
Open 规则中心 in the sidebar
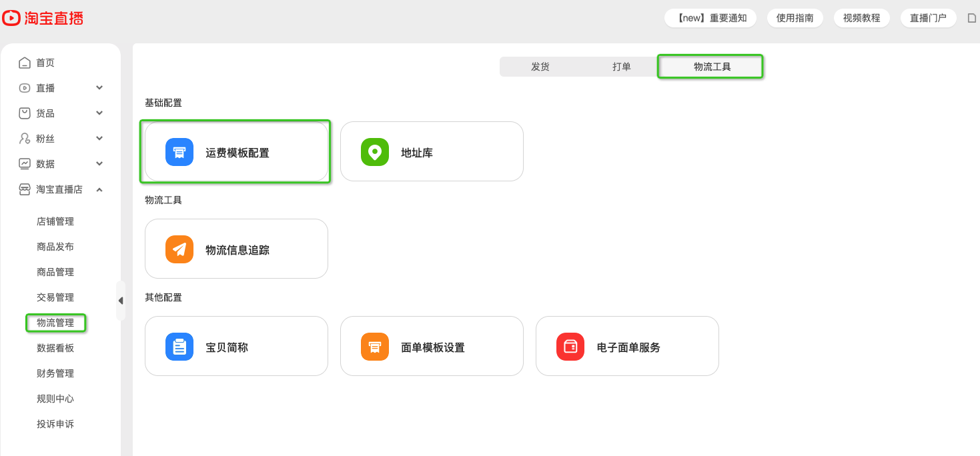pyautogui.click(x=55, y=399)
